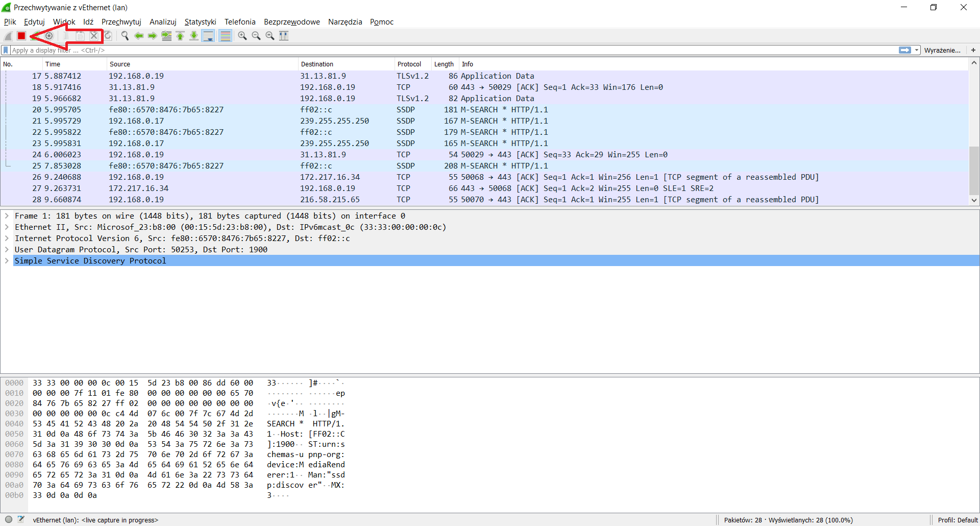Jump to the last packet icon
This screenshot has width=980, height=526.
194,36
